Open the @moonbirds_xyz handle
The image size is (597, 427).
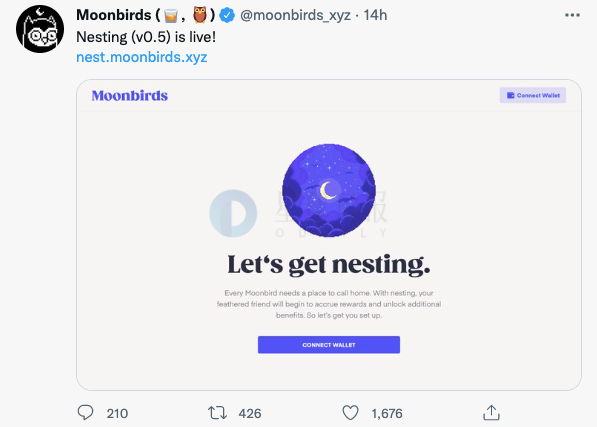295,15
